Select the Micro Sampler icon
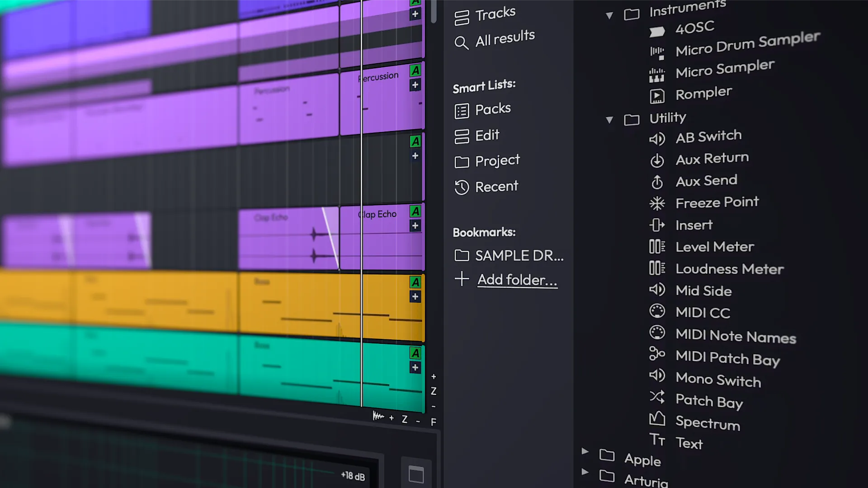The height and width of the screenshot is (488, 868). [x=657, y=75]
